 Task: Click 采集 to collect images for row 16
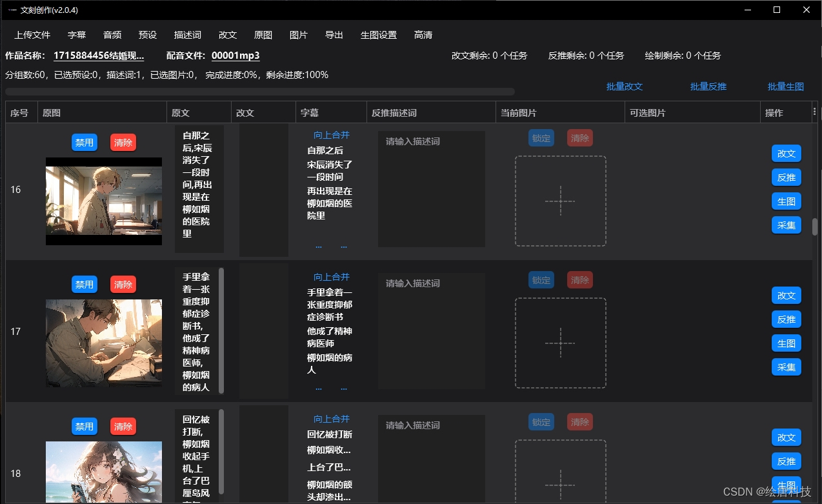786,225
